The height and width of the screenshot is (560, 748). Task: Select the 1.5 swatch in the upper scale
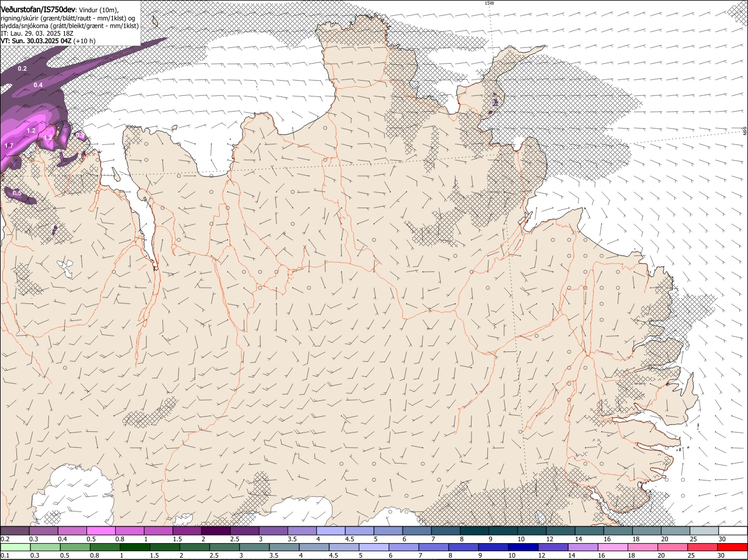(x=187, y=531)
